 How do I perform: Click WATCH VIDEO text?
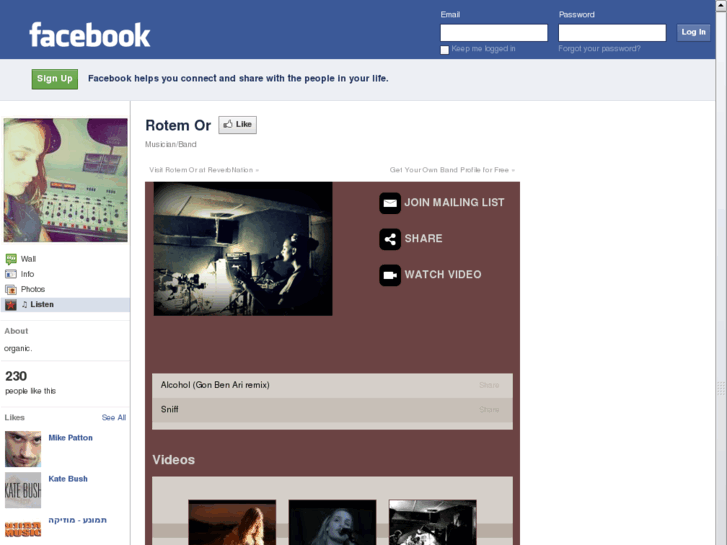coord(443,275)
